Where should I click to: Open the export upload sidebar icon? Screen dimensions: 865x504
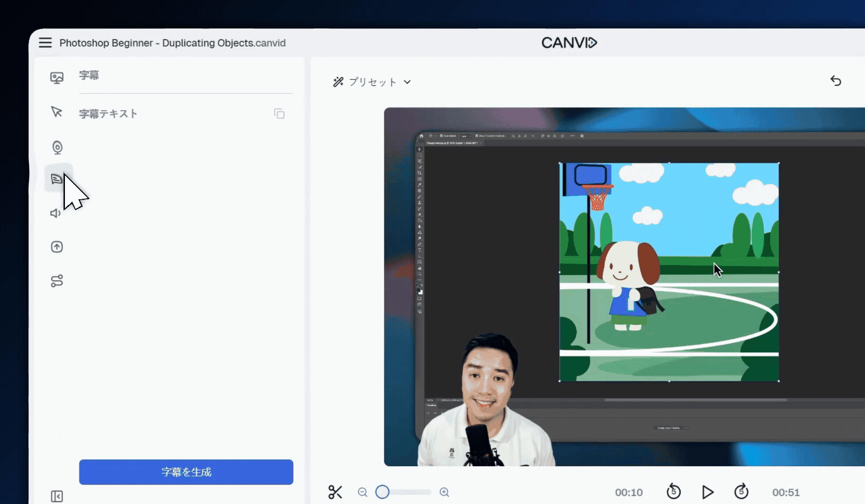[57, 247]
